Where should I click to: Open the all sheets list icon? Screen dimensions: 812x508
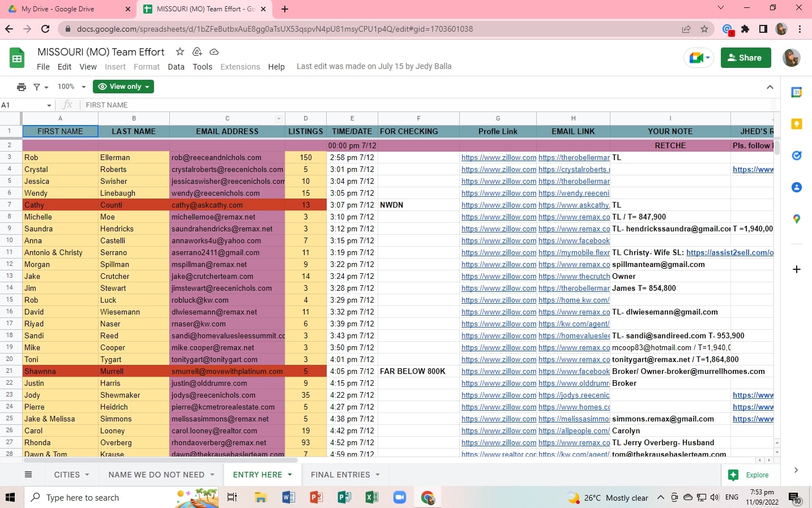(x=28, y=475)
